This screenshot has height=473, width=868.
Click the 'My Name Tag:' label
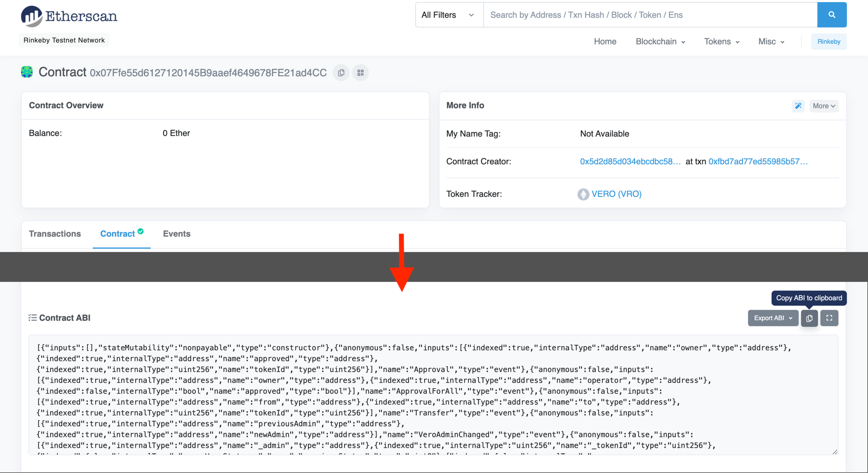point(474,134)
